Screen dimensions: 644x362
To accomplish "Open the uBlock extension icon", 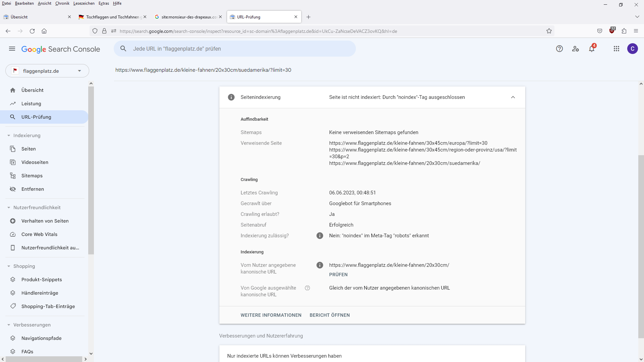I will tap(612, 31).
